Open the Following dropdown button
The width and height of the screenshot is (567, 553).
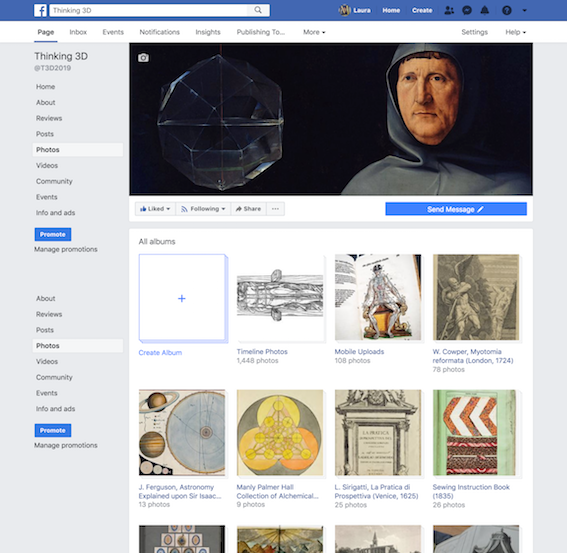coord(203,209)
